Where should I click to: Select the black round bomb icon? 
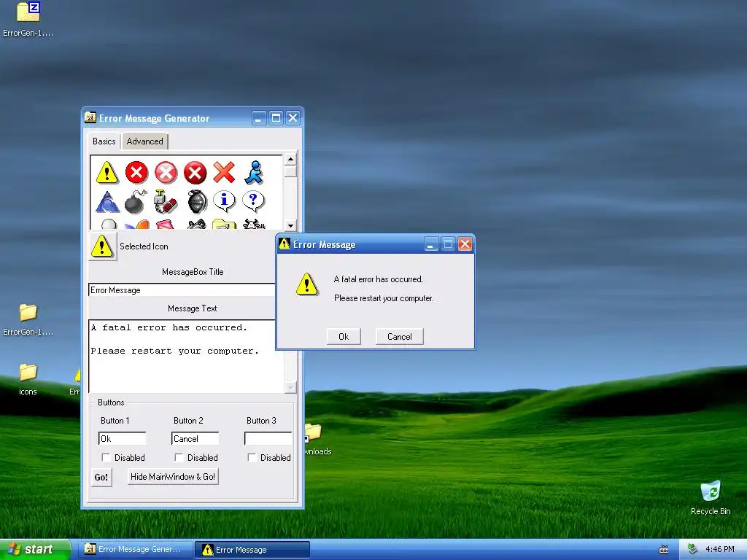[x=136, y=201]
